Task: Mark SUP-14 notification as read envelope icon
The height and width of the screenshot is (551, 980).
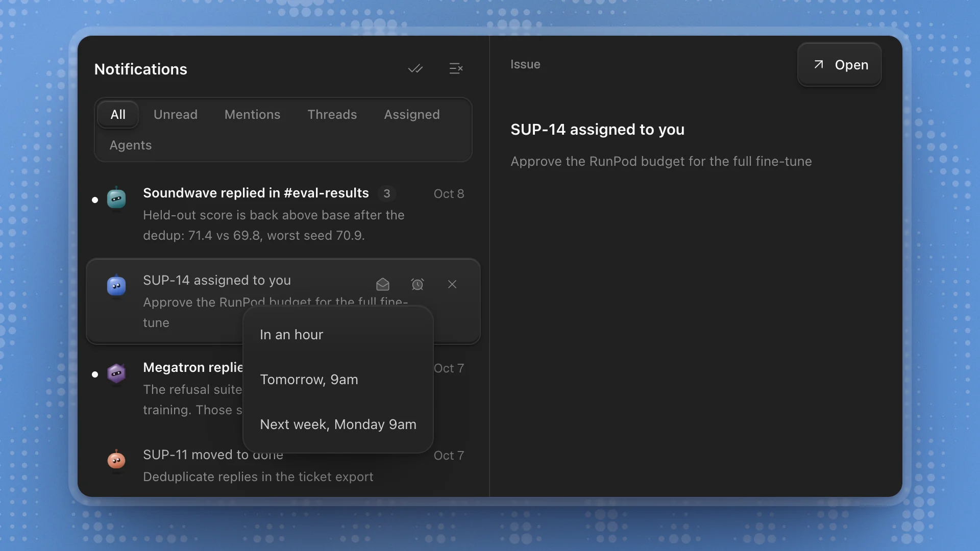Action: 383,284
